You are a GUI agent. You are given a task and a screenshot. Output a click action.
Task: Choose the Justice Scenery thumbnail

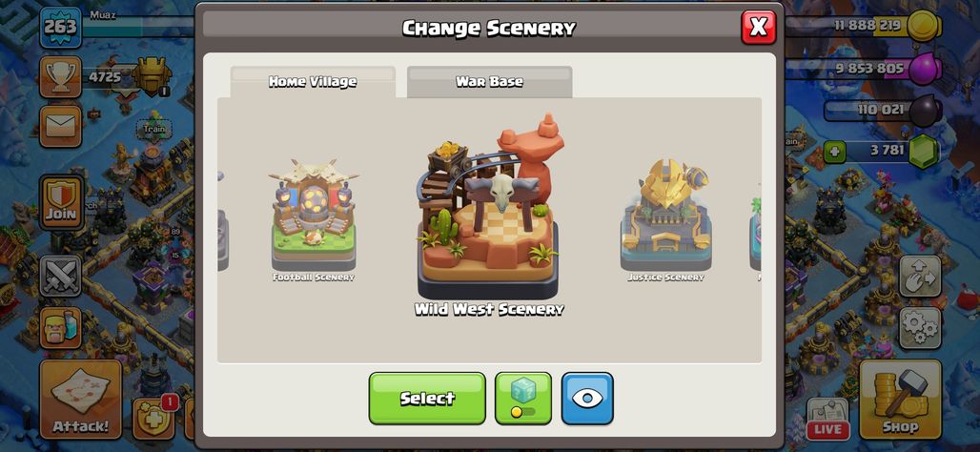pyautogui.click(x=665, y=220)
